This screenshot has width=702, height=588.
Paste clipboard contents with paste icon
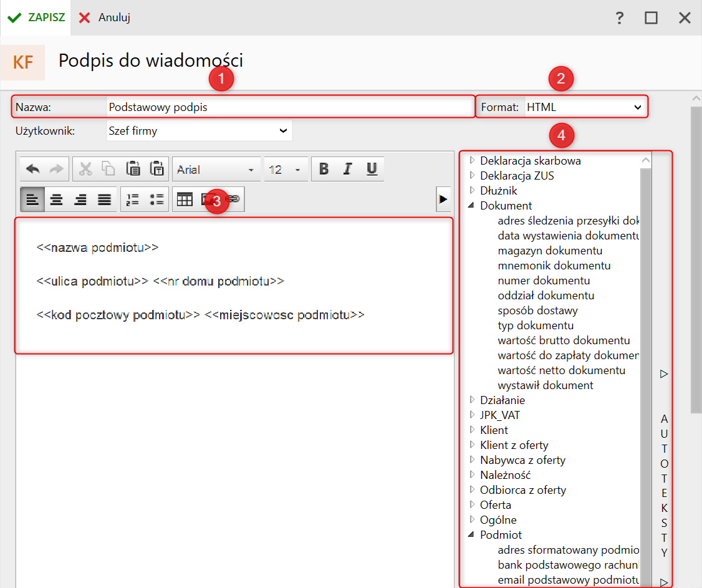click(x=133, y=169)
